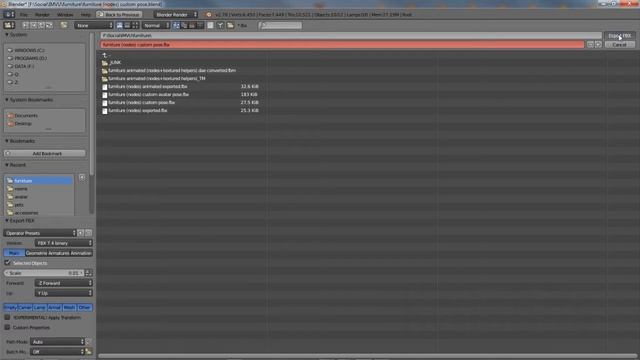Decrement number in filename
640x360 pixels.
(x=590, y=44)
